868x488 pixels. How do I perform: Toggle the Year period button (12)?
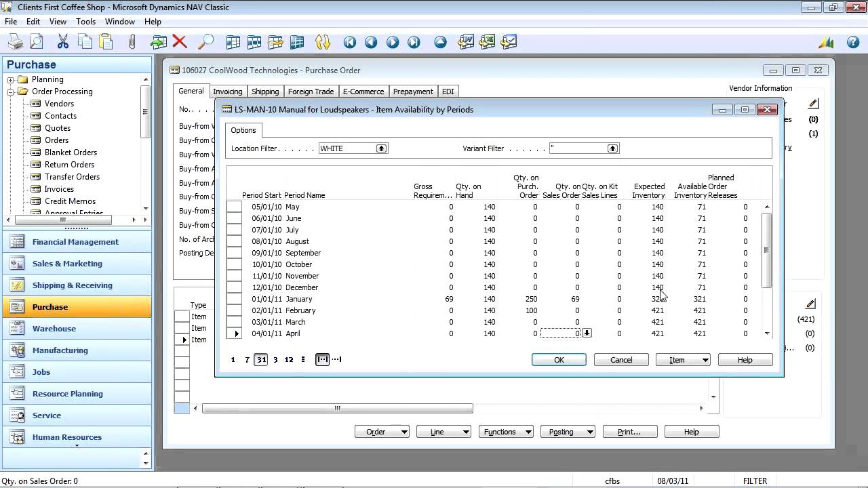(x=289, y=360)
